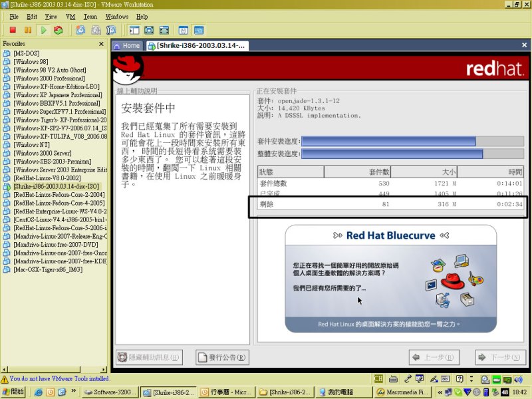Open the VM menu
This screenshot has height=399, width=532.
[70, 17]
